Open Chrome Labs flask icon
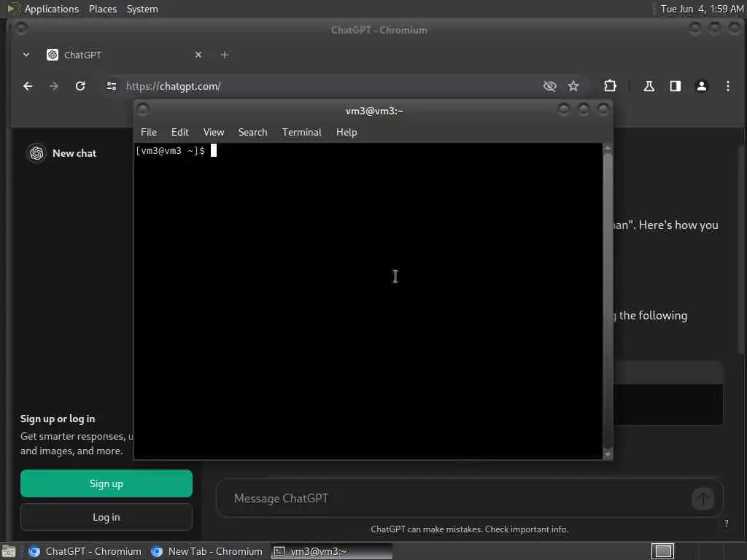Image resolution: width=747 pixels, height=560 pixels. (649, 86)
